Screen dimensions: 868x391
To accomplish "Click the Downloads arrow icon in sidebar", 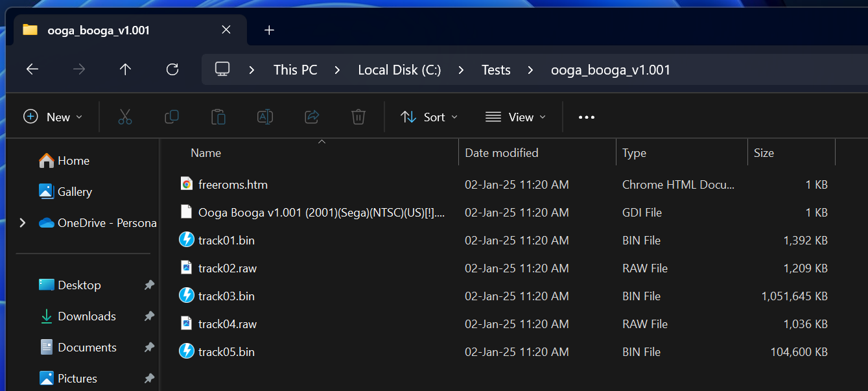I will [x=46, y=316].
